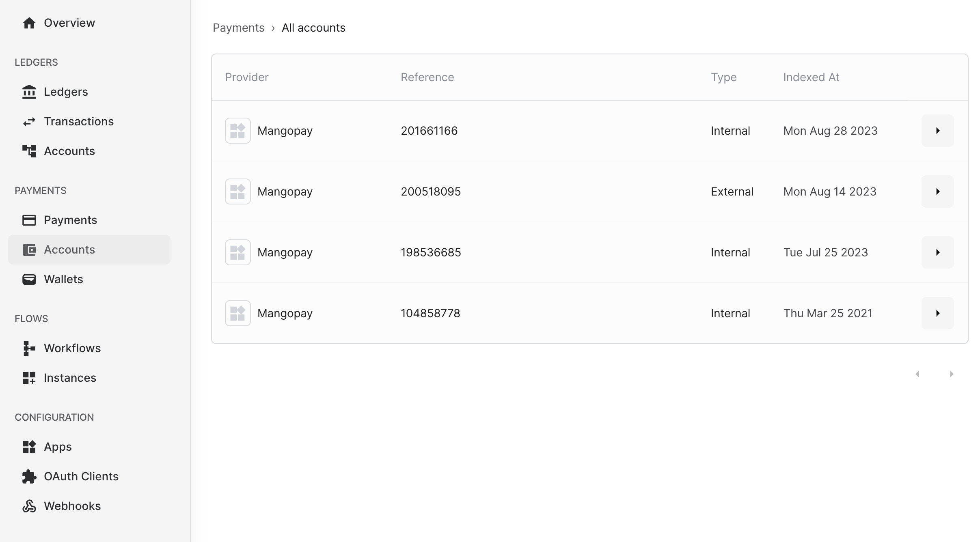This screenshot has height=542, width=980.
Task: Click the Ledgers bank icon
Action: (x=29, y=92)
